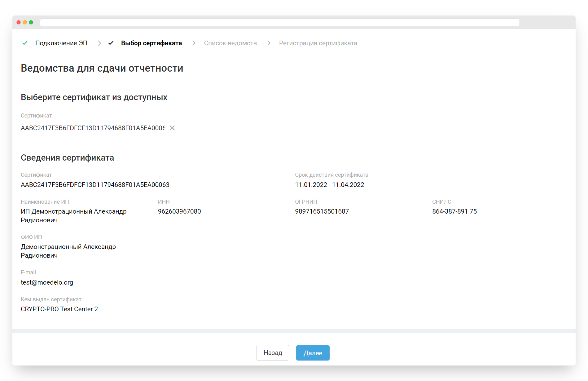Screen dimensions: 588x381
Task: Click the green maximize window dot
Action: click(31, 22)
